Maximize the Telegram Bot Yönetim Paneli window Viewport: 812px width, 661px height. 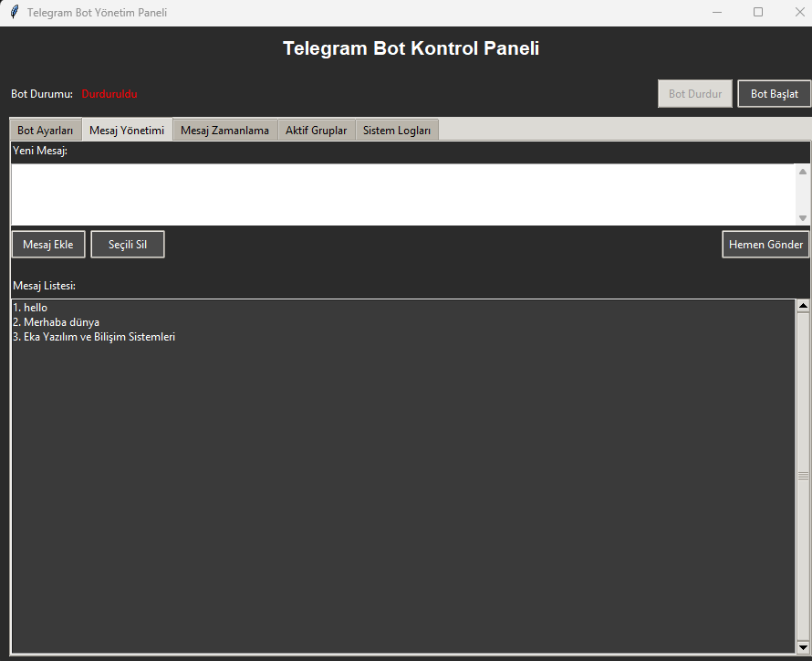tap(757, 13)
